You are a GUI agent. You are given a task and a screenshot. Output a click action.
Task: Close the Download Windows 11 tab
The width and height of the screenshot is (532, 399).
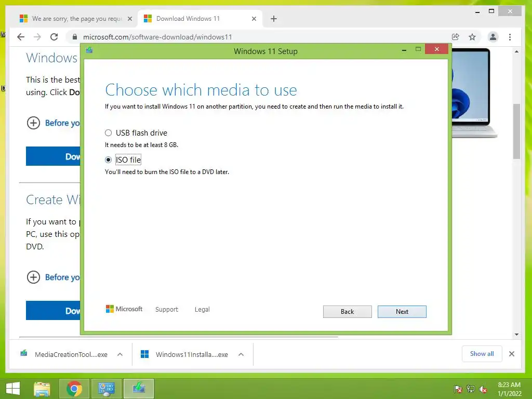pos(254,19)
